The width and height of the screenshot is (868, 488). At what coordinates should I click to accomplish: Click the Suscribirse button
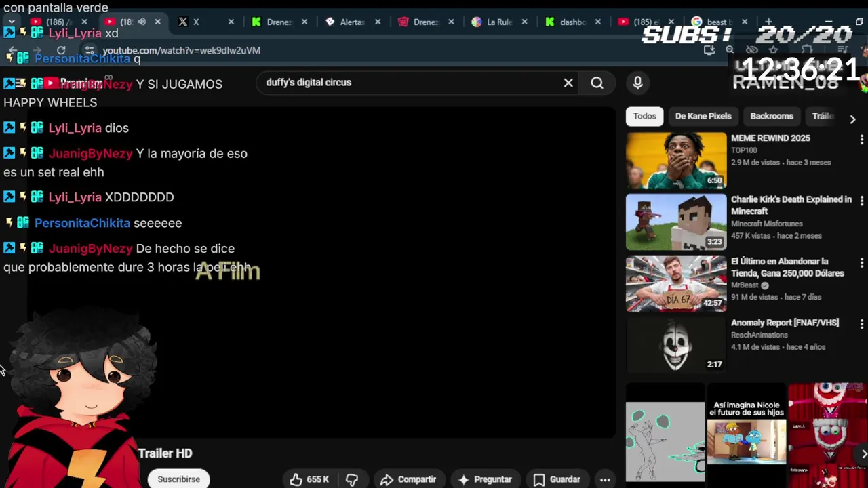pyautogui.click(x=179, y=479)
